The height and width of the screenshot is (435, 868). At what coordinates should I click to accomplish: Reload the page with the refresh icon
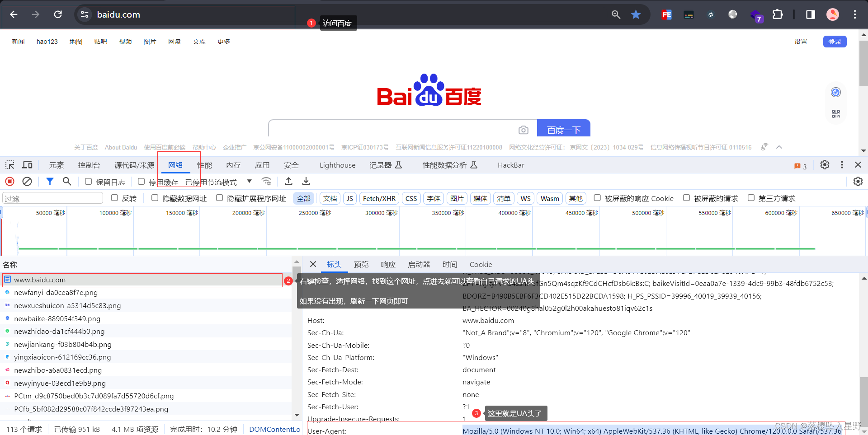[x=58, y=14]
